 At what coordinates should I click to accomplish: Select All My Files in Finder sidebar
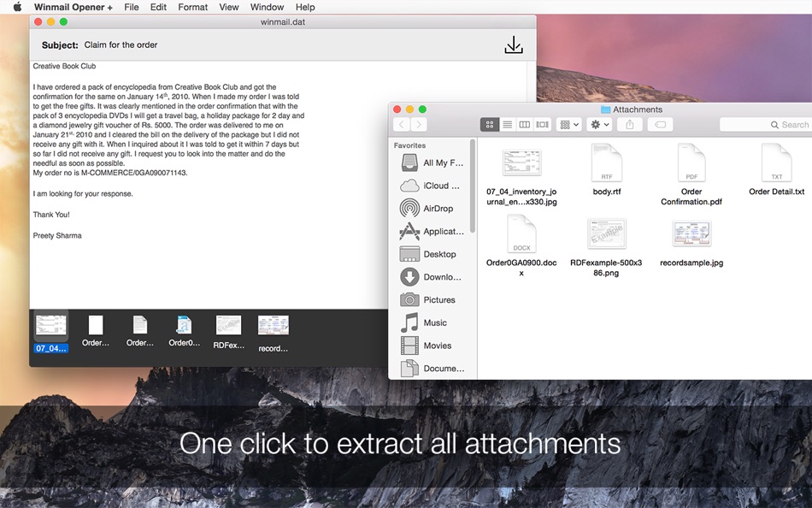pos(432,162)
